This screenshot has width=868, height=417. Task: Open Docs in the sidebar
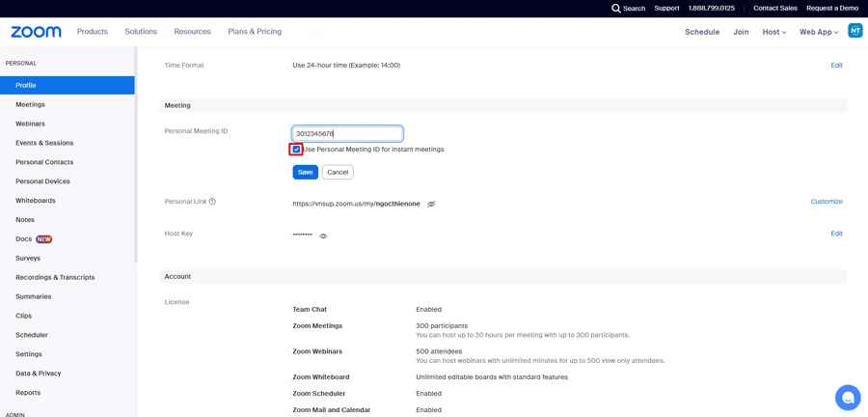[24, 239]
